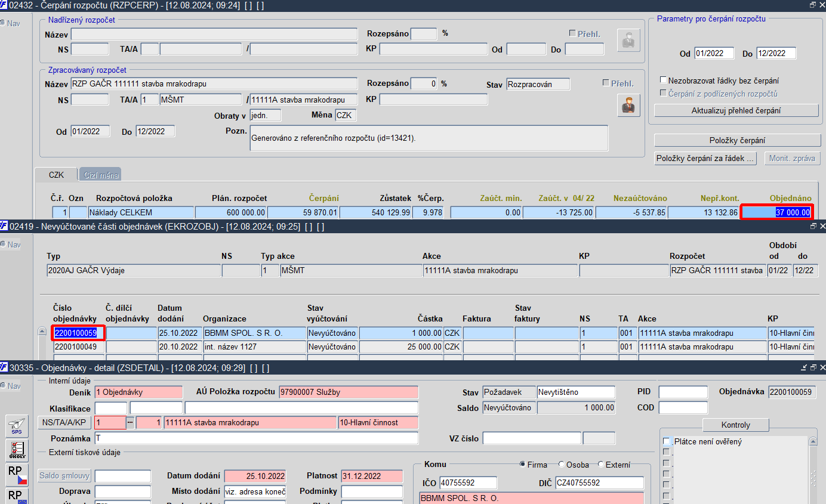Screen dimensions: 826x504
Task: Click Místo dodání field
Action: tap(255, 491)
